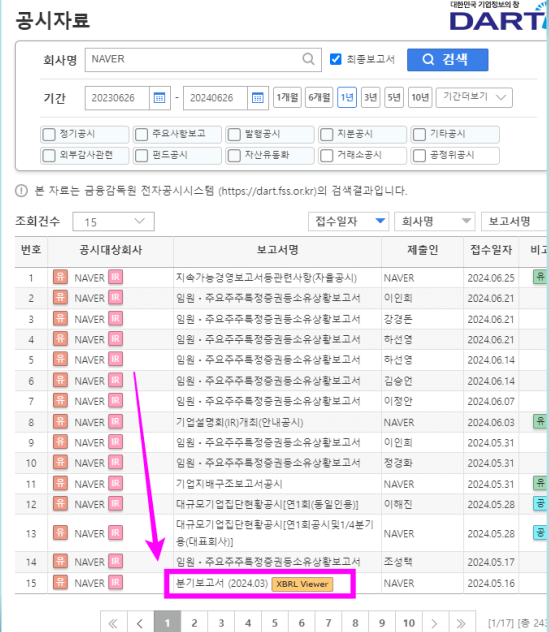Viewport: 549px width, 632px height.
Task: Jump to the last results page
Action: (461, 623)
